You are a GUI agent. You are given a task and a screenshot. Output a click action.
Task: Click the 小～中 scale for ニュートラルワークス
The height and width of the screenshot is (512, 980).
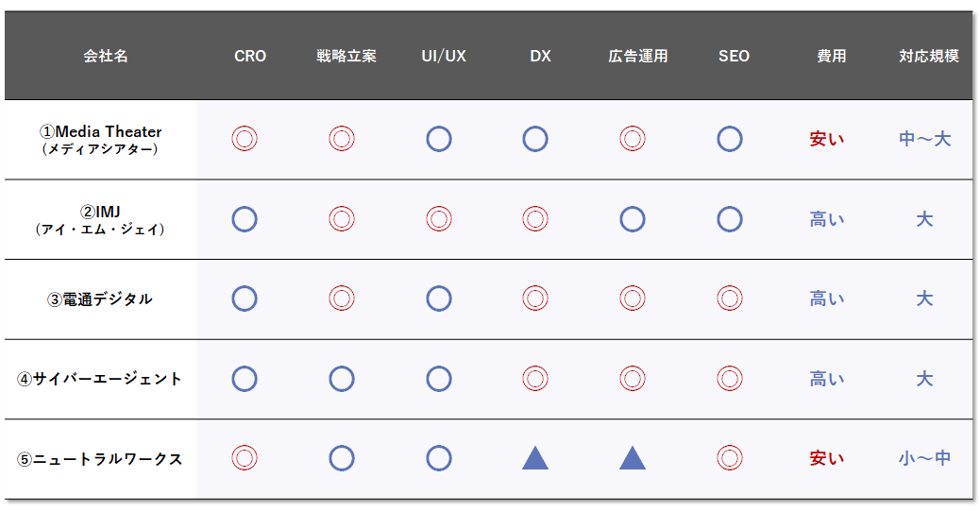click(924, 458)
